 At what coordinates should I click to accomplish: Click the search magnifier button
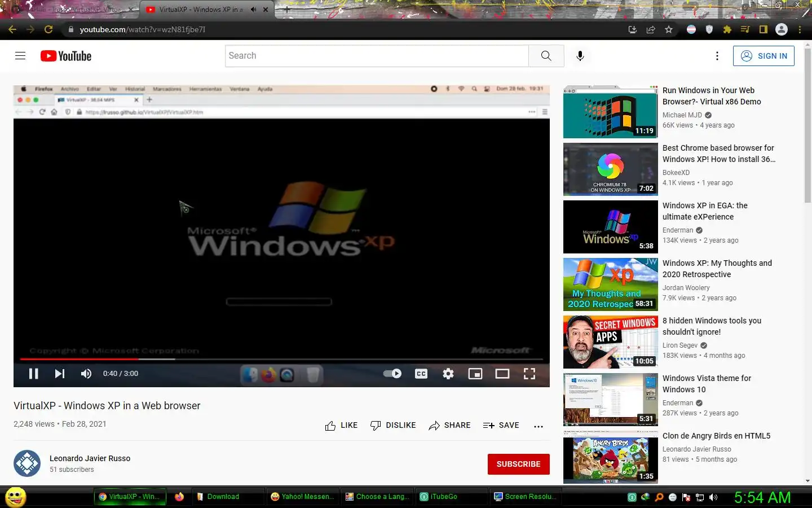point(546,56)
